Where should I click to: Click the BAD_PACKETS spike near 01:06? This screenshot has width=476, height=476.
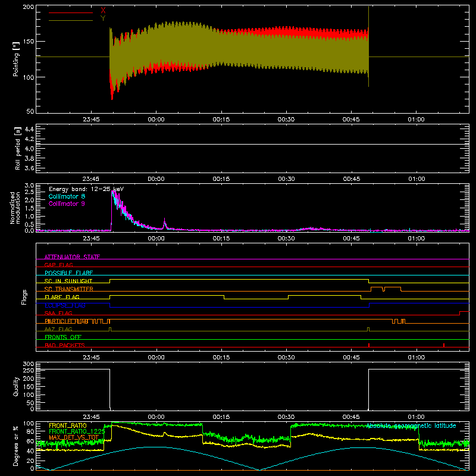coord(444,345)
